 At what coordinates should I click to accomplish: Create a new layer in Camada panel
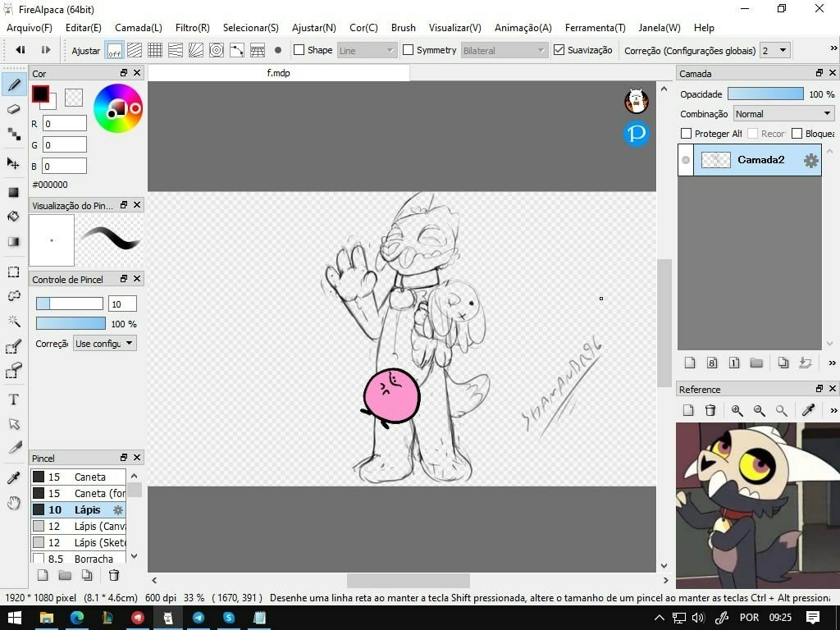tap(690, 363)
